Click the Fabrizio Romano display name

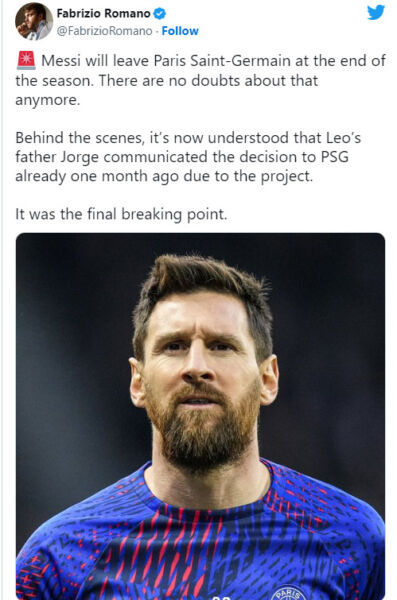[103, 13]
